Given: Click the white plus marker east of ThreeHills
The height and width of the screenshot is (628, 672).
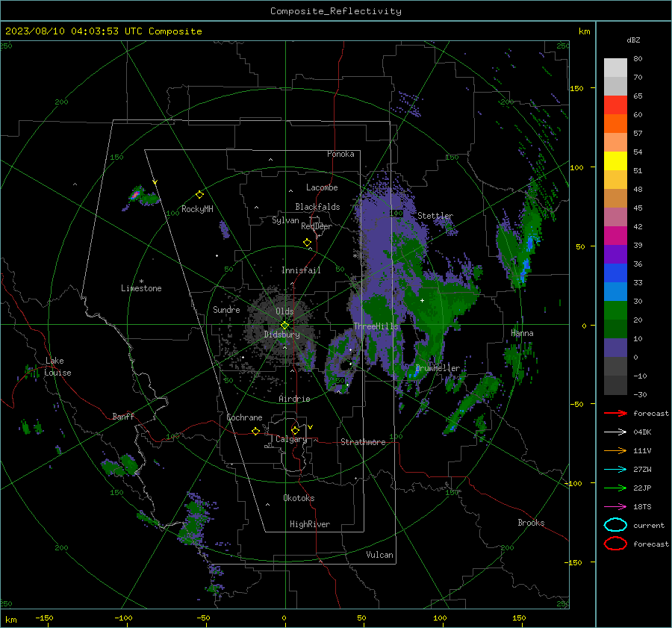Looking at the screenshot, I should click(x=422, y=300).
